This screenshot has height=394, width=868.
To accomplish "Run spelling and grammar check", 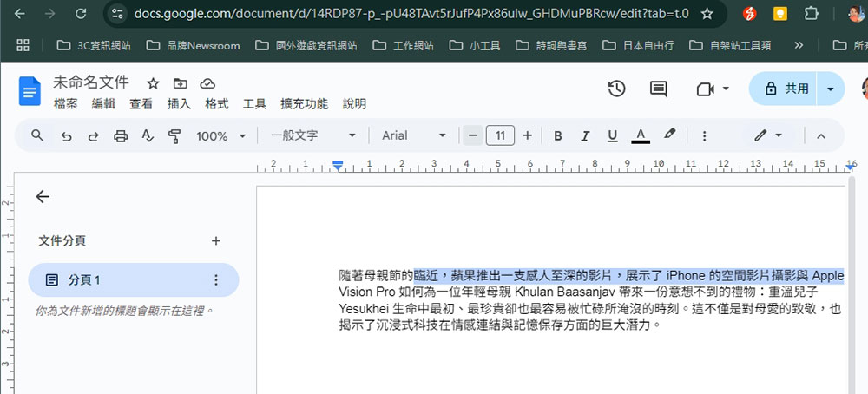I will tap(148, 135).
